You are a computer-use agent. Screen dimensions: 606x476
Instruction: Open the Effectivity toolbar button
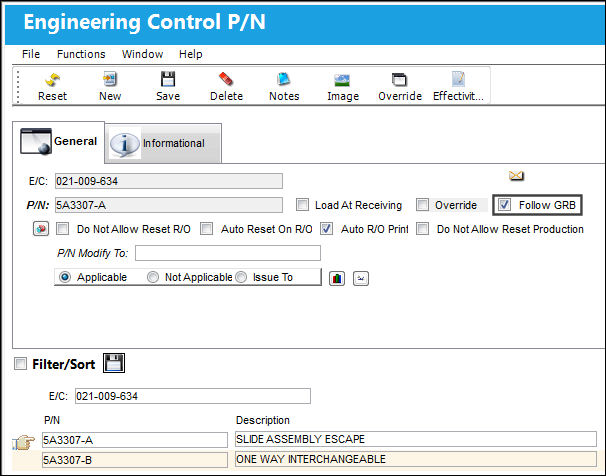[x=458, y=87]
